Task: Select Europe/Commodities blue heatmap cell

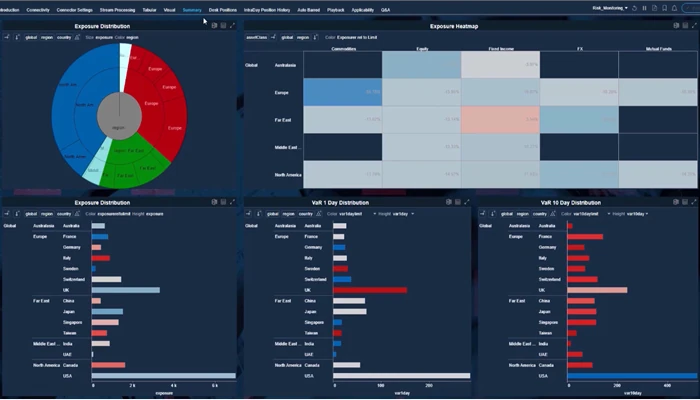Action: (x=343, y=92)
